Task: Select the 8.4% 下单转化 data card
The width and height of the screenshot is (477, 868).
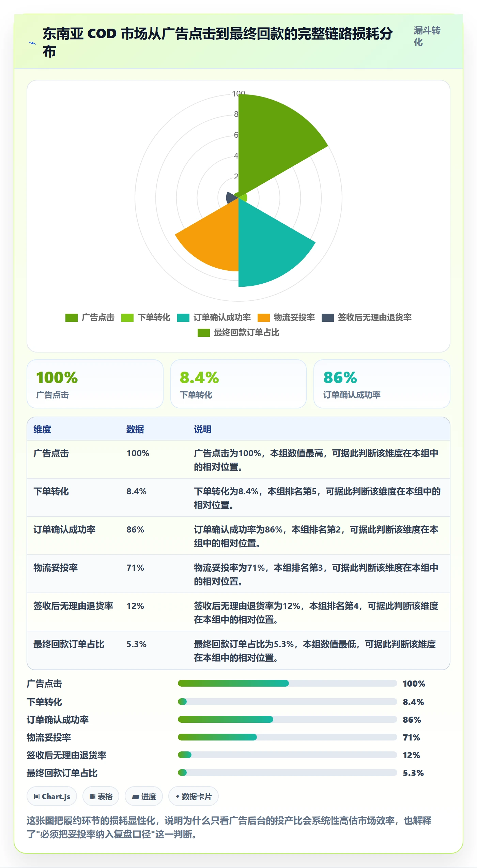Action: click(238, 384)
